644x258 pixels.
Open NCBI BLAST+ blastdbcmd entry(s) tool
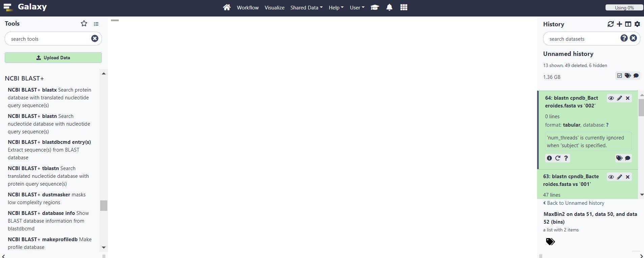tap(49, 150)
